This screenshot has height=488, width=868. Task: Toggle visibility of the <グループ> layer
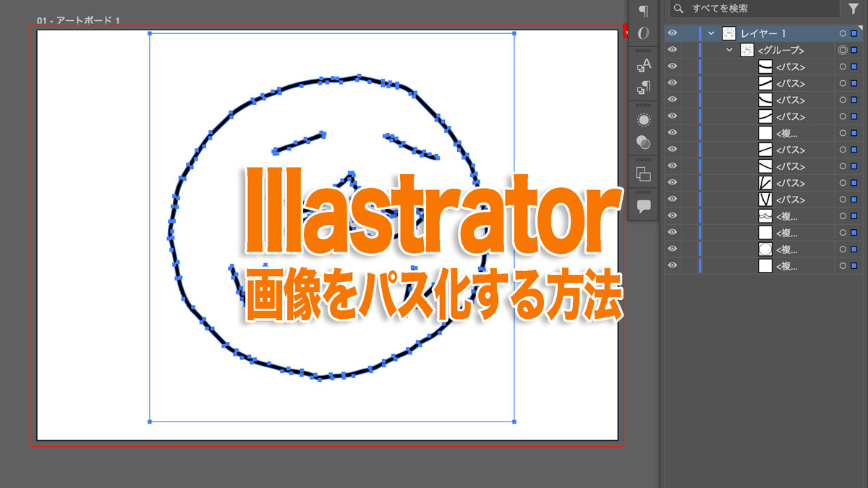[x=672, y=50]
